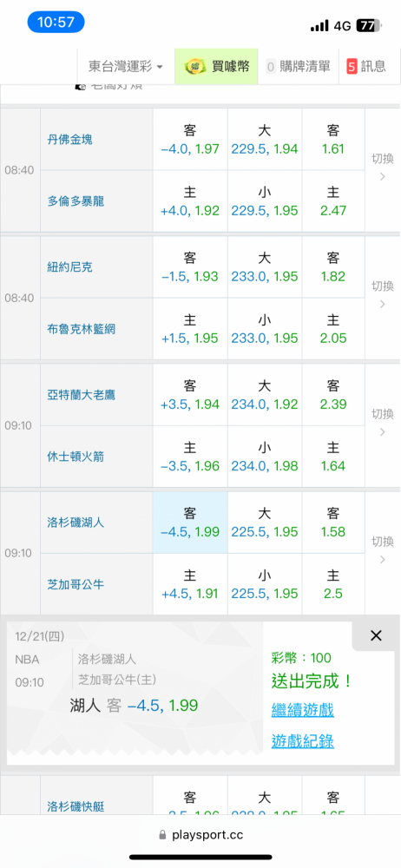Select 大 229.5, 1.94 over option
The image size is (401, 868).
264,140
